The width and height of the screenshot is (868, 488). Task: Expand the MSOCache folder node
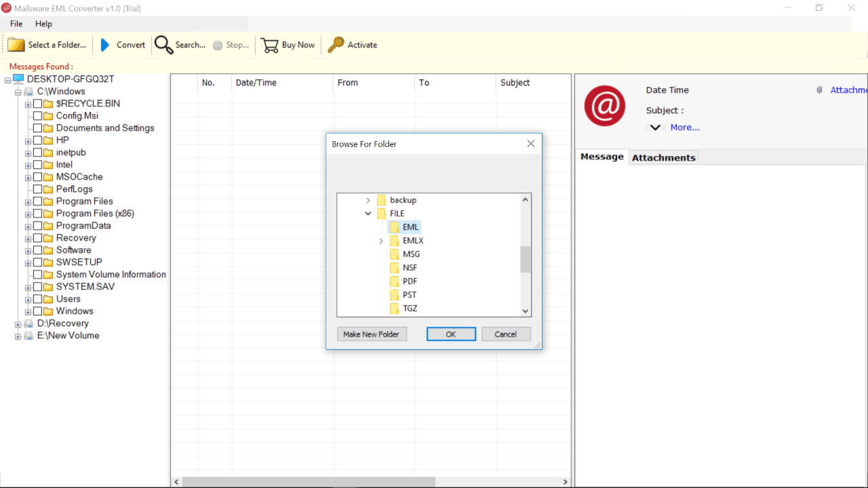coord(28,178)
